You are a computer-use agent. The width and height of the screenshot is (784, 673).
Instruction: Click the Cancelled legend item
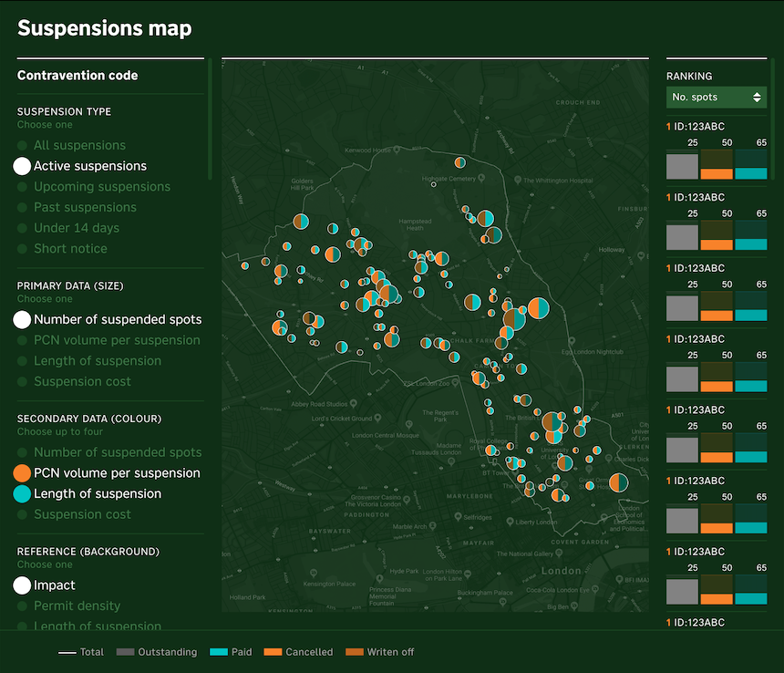(298, 652)
